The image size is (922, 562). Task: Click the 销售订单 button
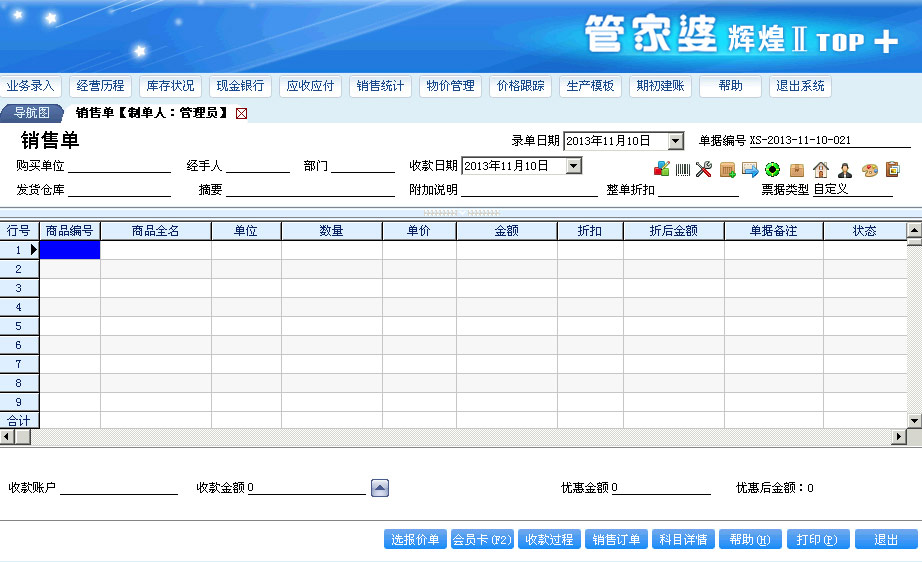[616, 539]
